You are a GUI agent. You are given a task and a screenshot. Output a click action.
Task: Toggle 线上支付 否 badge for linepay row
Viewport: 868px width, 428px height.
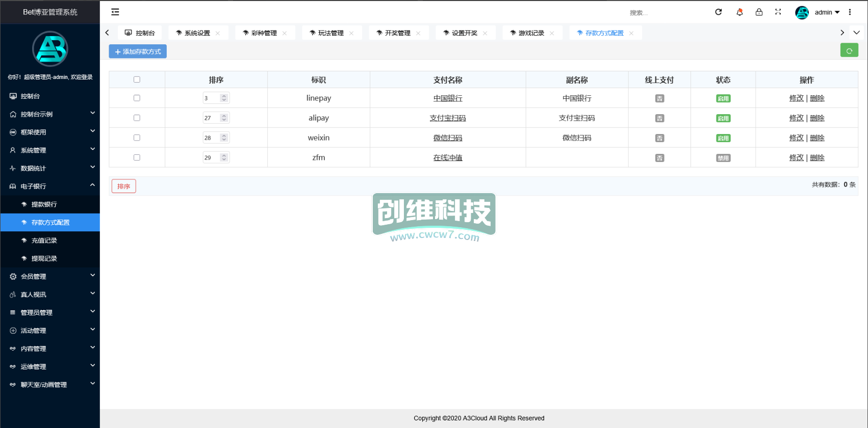pyautogui.click(x=659, y=98)
